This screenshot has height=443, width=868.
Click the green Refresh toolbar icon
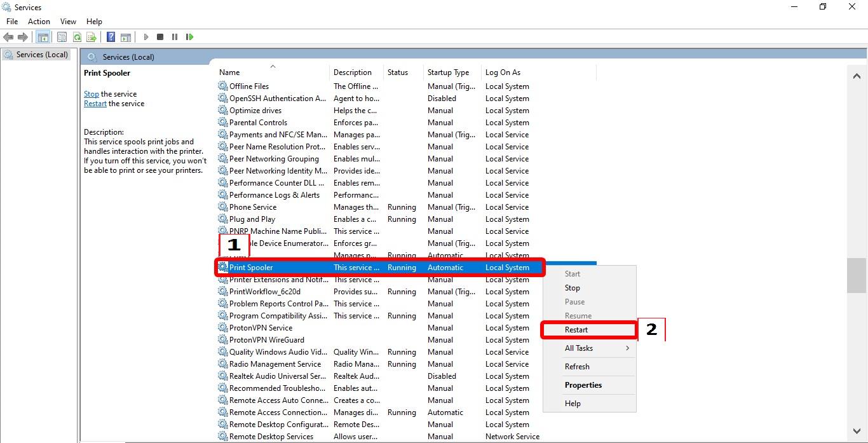click(x=77, y=37)
